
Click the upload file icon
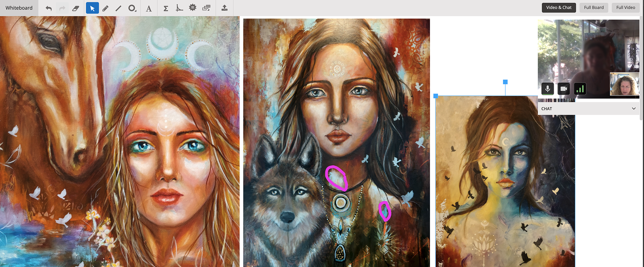224,8
